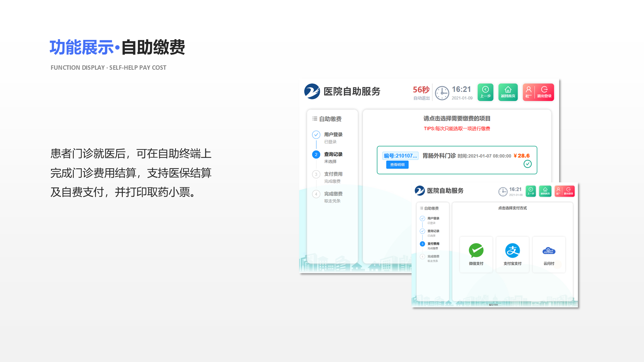Select Alipay 支付宝支付 icon
The height and width of the screenshot is (362, 644).
[513, 250]
